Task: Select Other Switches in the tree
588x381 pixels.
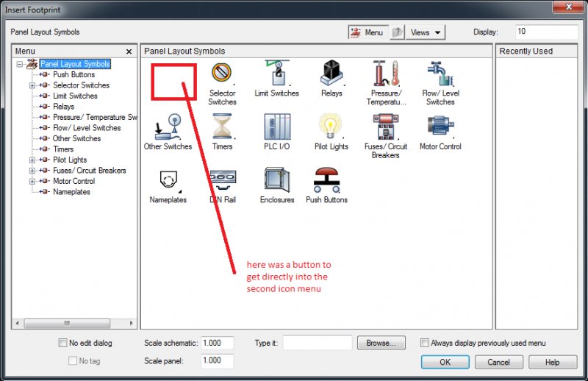Action: (x=76, y=138)
